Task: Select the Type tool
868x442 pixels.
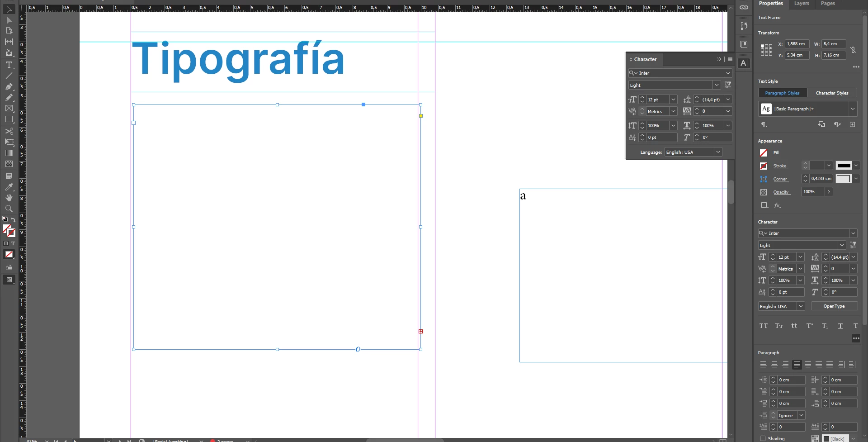Action: click(x=9, y=65)
